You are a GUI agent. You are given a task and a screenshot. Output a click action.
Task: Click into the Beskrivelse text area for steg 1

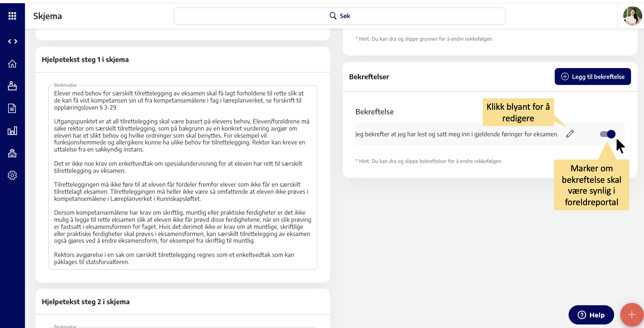[x=183, y=177]
